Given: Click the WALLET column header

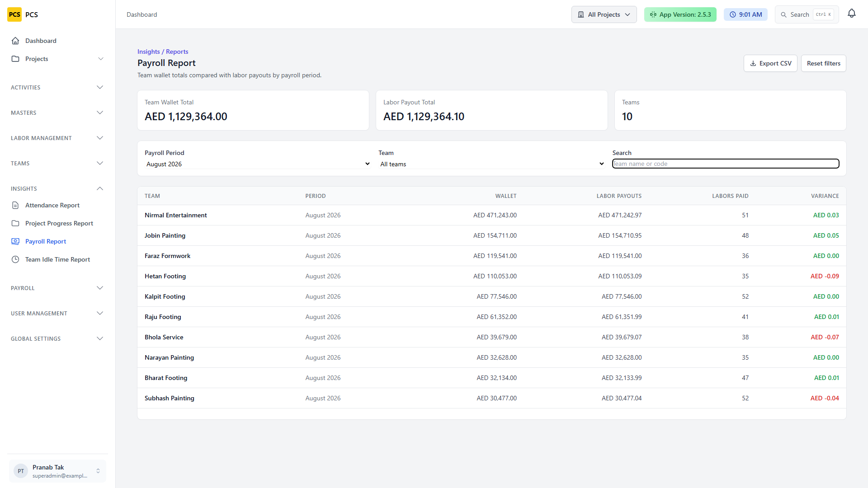Looking at the screenshot, I should tap(506, 196).
